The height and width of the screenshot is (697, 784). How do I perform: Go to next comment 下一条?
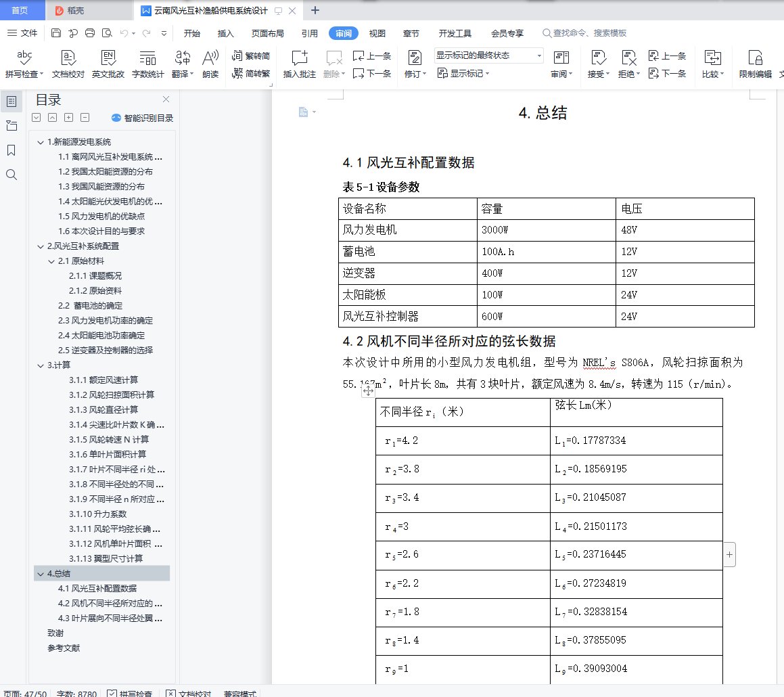tap(372, 74)
